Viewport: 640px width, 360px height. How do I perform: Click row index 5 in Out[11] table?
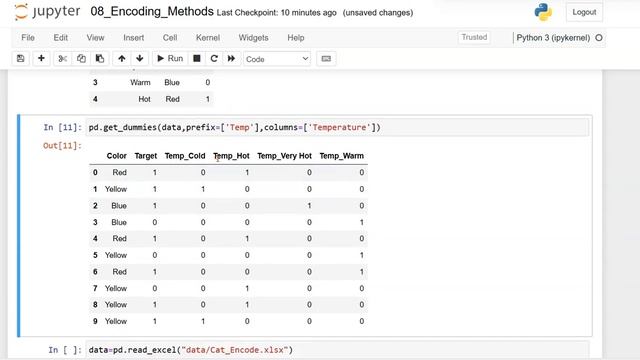(x=95, y=255)
